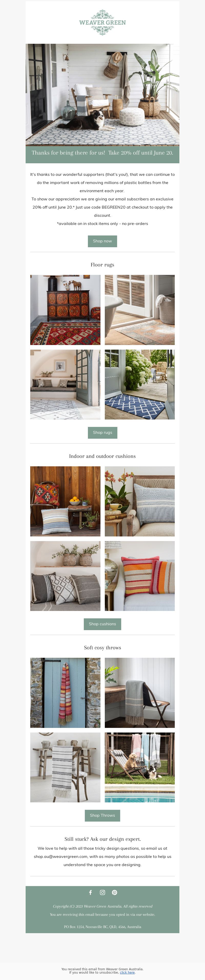Image resolution: width=205 pixels, height=980 pixels.
Task: Open the orchid and blue cushion image
Action: pos(140,501)
